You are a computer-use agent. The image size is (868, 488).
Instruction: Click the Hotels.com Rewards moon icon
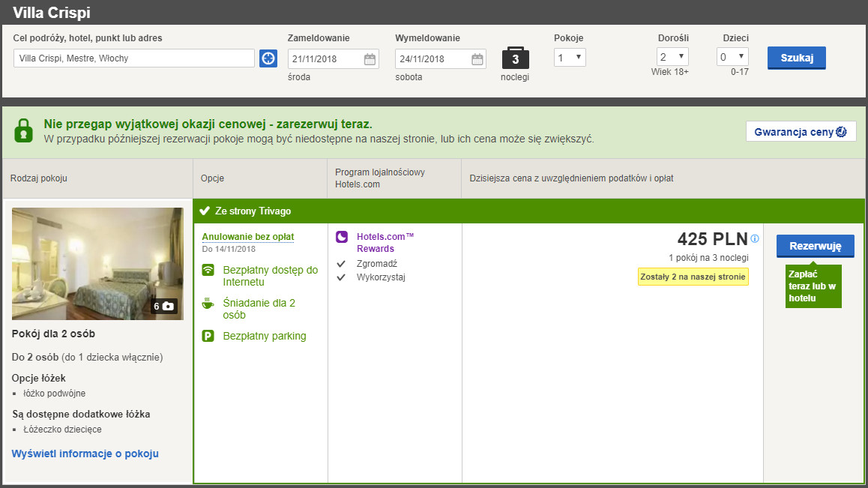(x=342, y=237)
